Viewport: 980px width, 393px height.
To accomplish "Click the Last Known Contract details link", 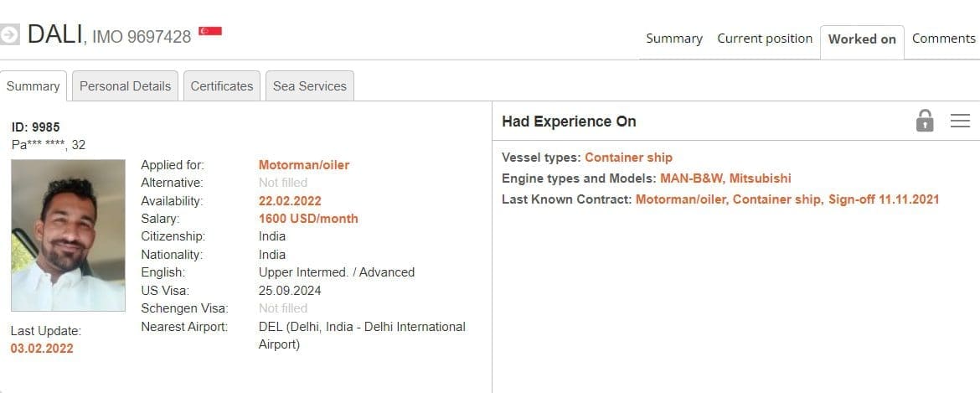I will pos(787,199).
